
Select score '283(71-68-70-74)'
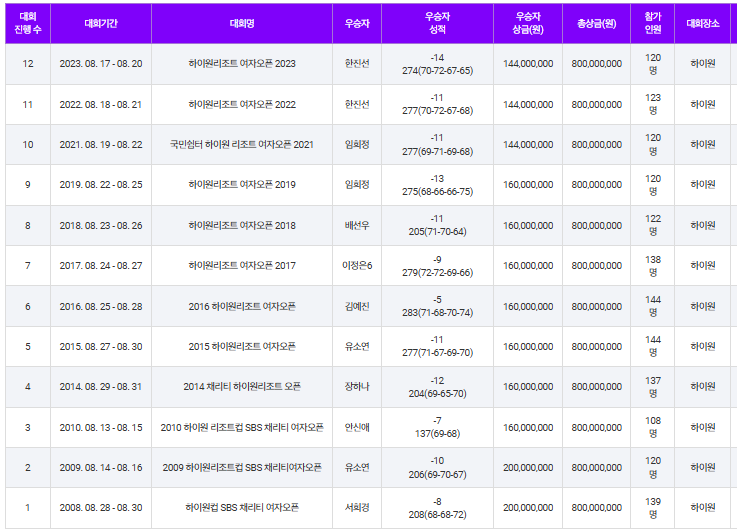(437, 313)
